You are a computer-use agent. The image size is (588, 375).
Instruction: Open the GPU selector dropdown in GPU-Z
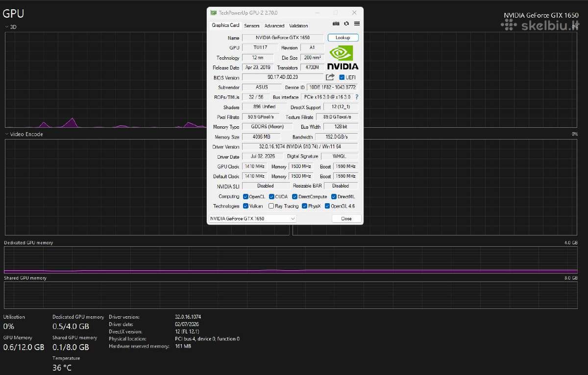(253, 219)
